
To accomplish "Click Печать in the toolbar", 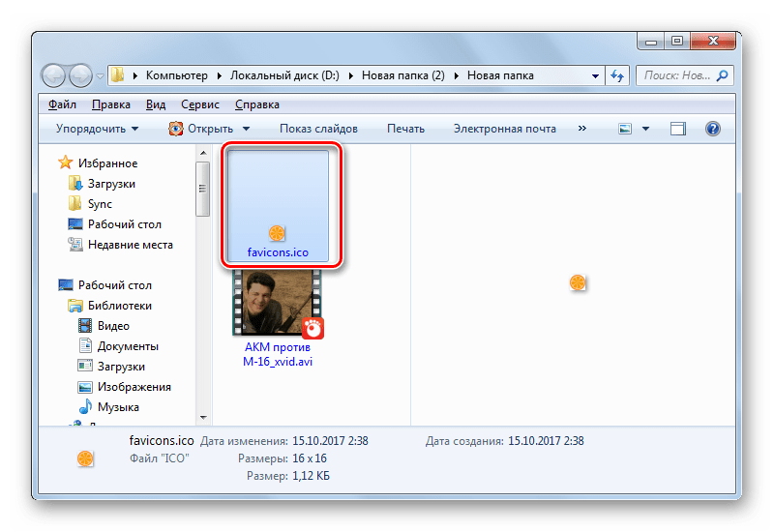I will coord(405,129).
